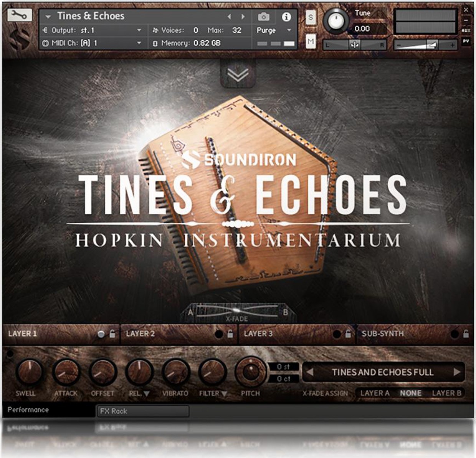Mute the instrument with M button

[311, 41]
